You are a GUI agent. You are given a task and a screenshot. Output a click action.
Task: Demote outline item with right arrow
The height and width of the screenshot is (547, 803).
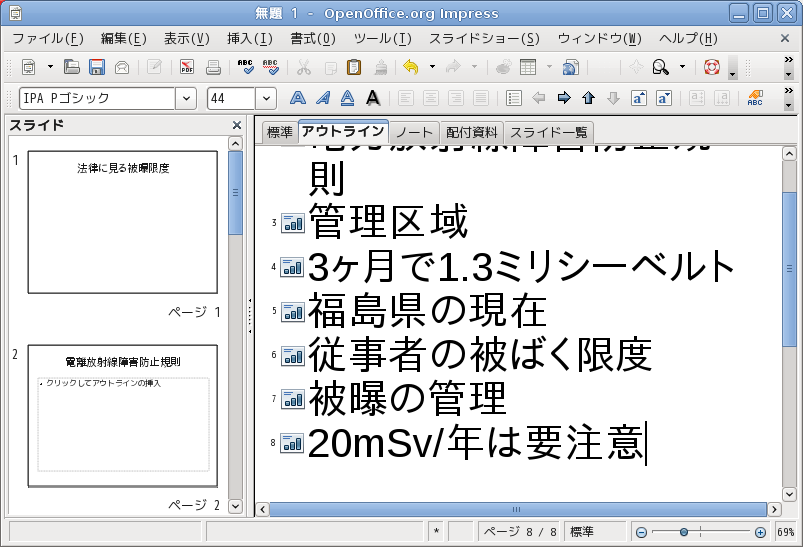click(564, 98)
